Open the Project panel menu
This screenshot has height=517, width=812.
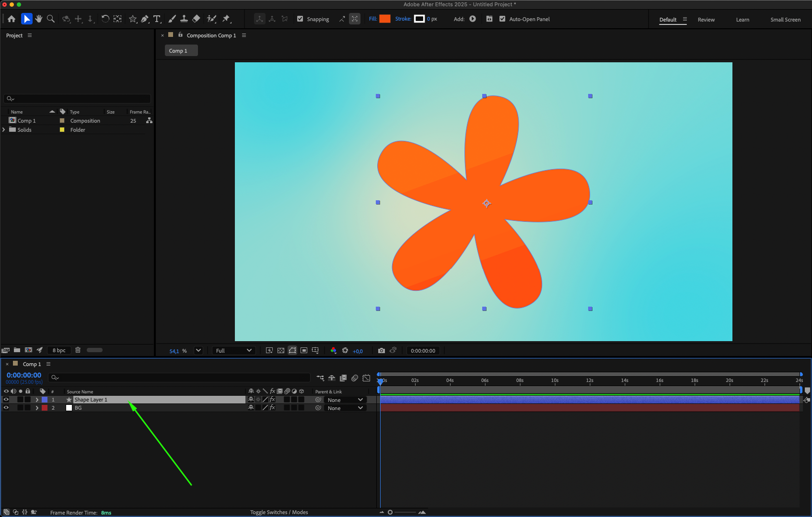pyautogui.click(x=30, y=35)
